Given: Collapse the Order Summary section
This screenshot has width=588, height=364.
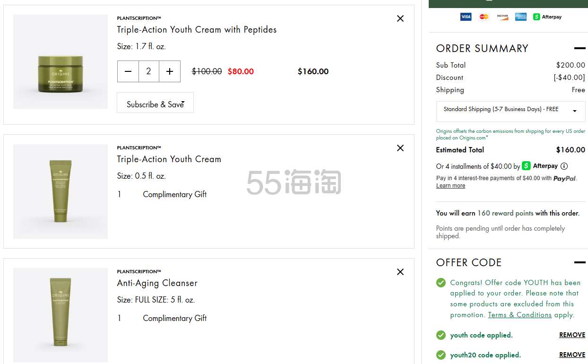Looking at the screenshot, I should (579, 48).
